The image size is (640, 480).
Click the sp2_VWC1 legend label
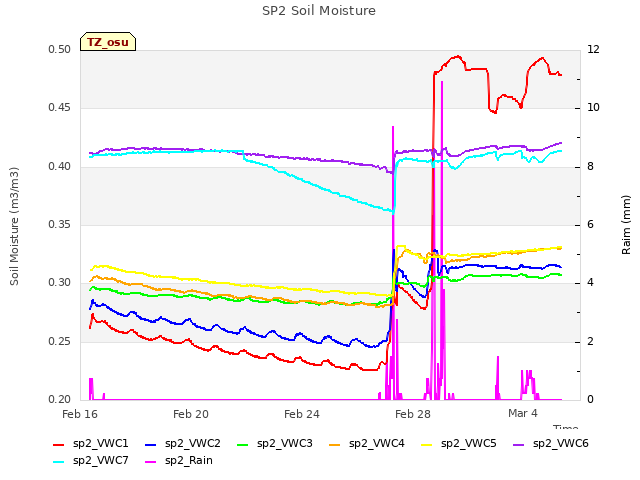tap(100, 444)
